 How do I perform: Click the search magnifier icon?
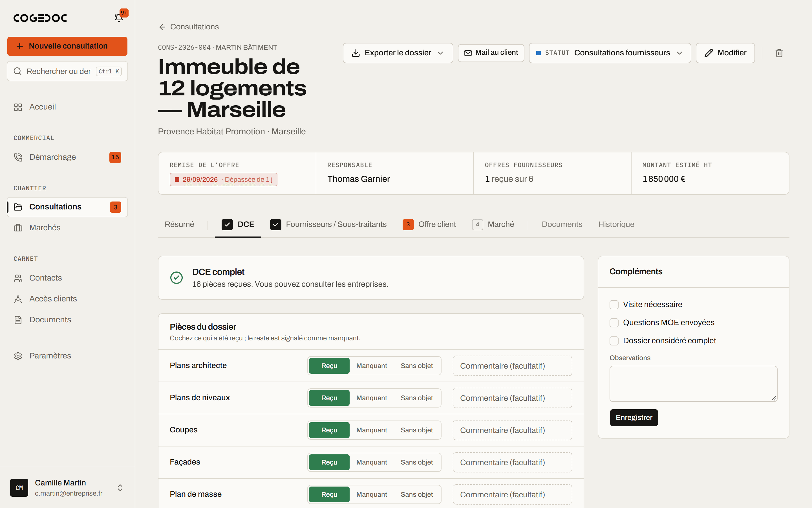tap(17, 71)
